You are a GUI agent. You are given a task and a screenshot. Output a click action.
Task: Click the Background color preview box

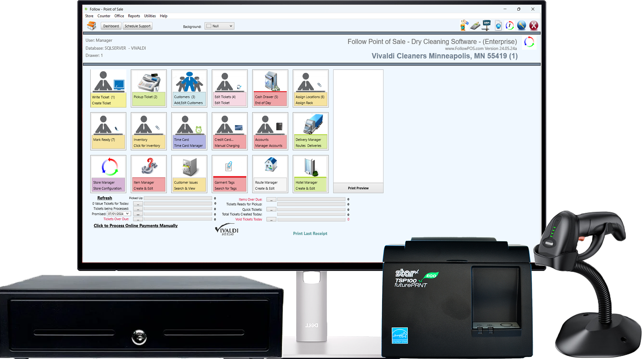[209, 26]
